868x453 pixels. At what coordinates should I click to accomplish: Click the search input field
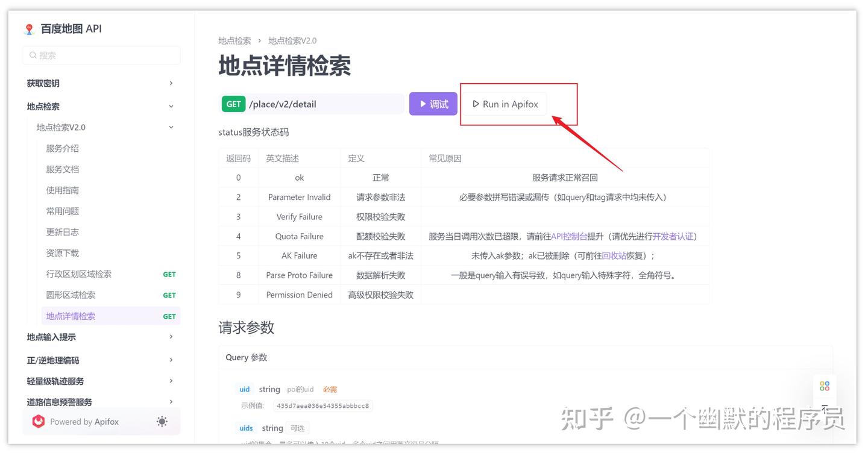click(101, 55)
